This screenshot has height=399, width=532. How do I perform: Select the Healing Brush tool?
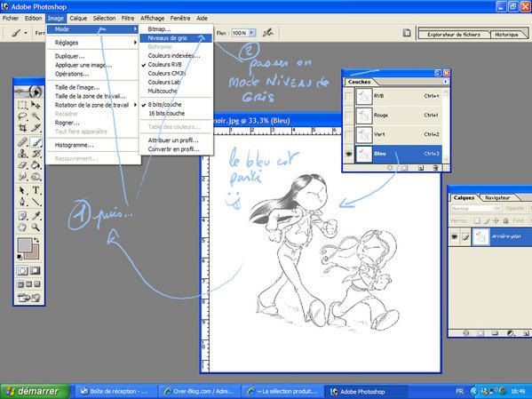22,142
